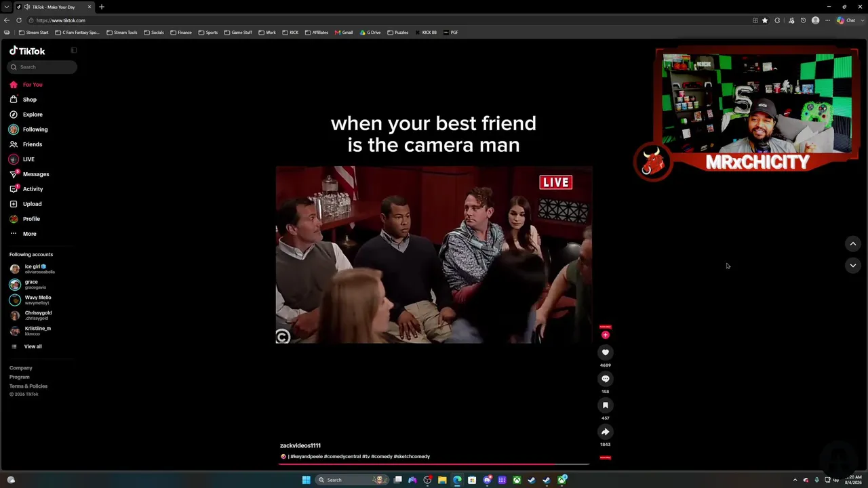Go to your Profile page
This screenshot has height=488, width=868.
coord(24,219)
